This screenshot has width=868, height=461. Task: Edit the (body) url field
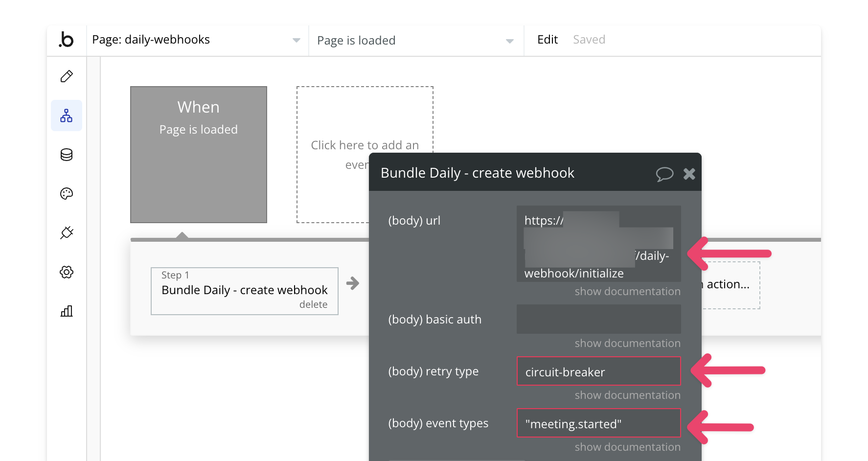click(599, 244)
